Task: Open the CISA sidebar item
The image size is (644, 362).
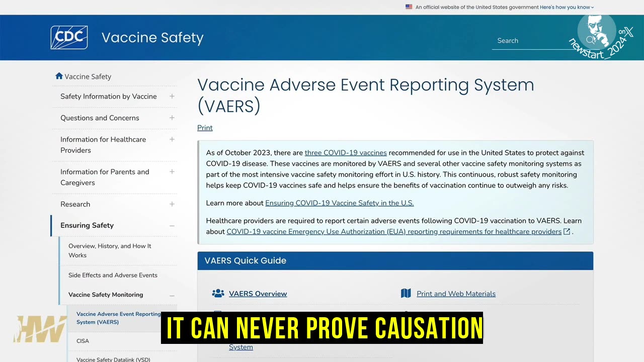Action: click(x=83, y=341)
